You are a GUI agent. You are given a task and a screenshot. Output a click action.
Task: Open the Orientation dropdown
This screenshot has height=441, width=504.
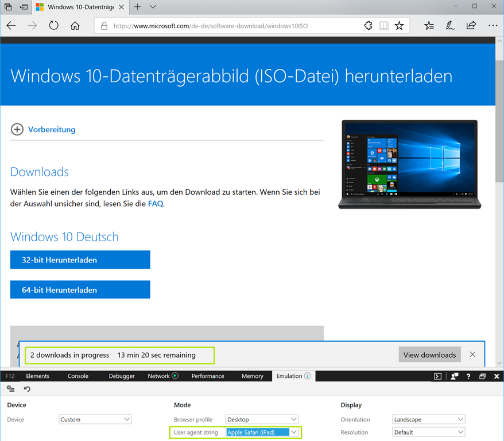pos(428,419)
